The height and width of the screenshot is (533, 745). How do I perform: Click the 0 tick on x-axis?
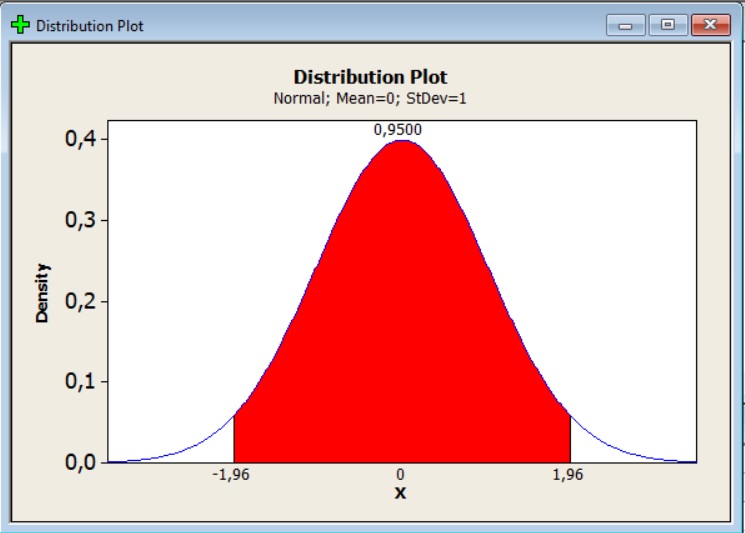(401, 476)
